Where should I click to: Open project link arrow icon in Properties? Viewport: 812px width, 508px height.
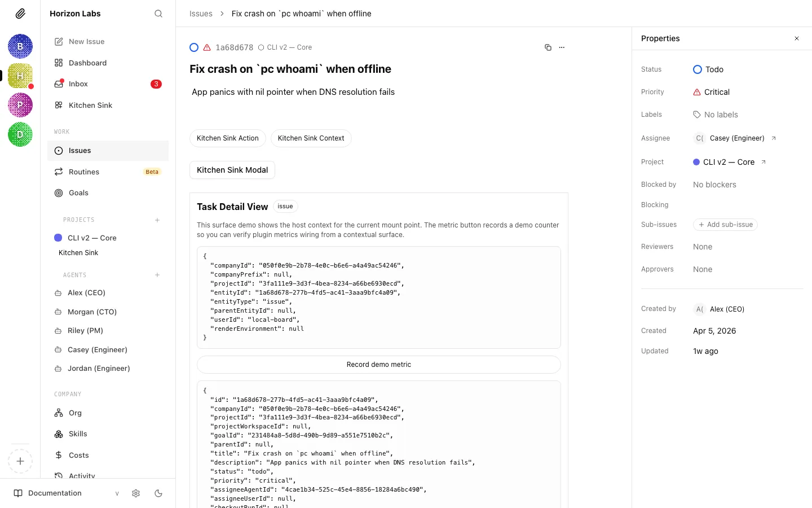(x=764, y=162)
